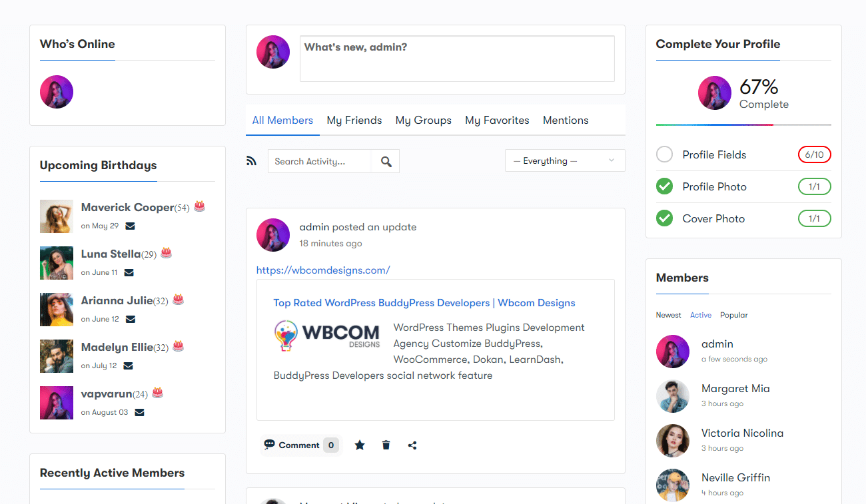Switch to the My Friends tab
The width and height of the screenshot is (866, 504).
[x=354, y=121]
